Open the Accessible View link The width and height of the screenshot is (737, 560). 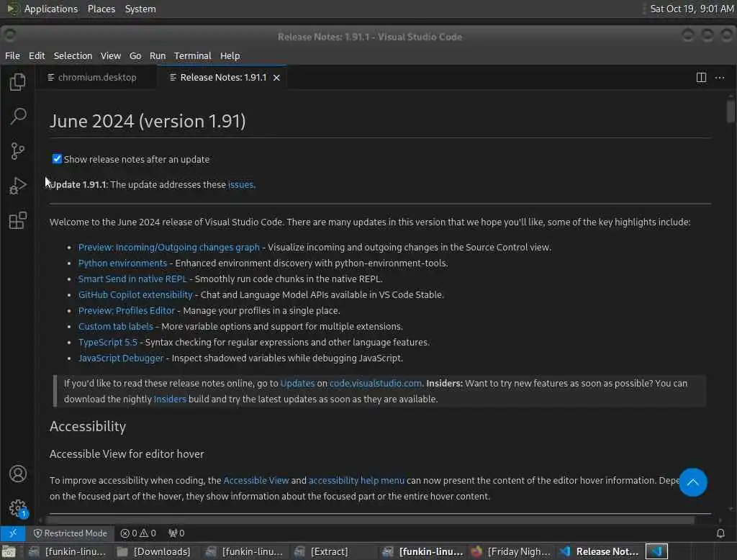click(x=256, y=480)
